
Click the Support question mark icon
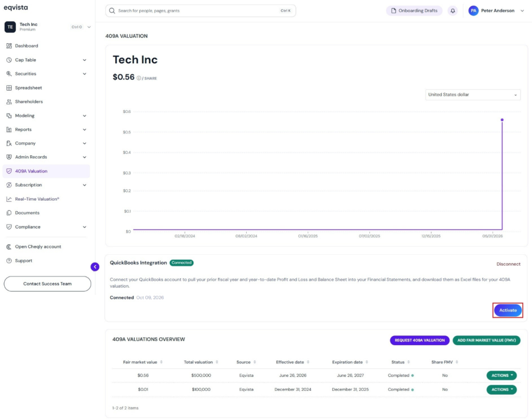[x=9, y=261]
